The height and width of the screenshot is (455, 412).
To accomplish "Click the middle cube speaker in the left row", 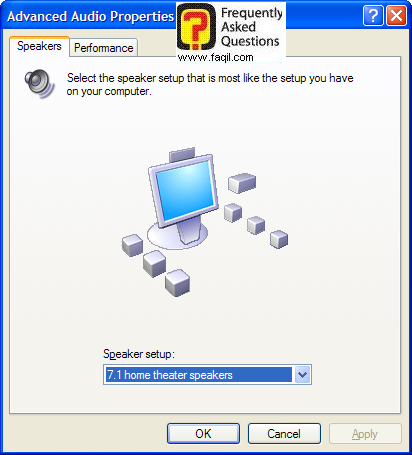I will click(154, 263).
